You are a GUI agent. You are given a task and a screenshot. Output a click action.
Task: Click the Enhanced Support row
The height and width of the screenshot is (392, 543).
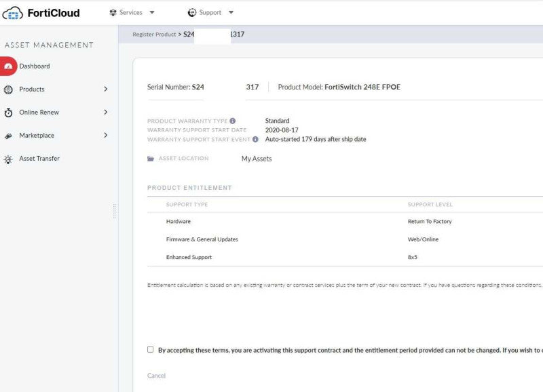pyautogui.click(x=189, y=258)
